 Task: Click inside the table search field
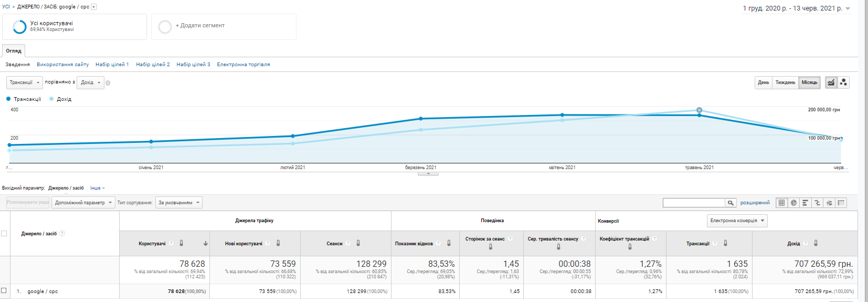tap(693, 203)
